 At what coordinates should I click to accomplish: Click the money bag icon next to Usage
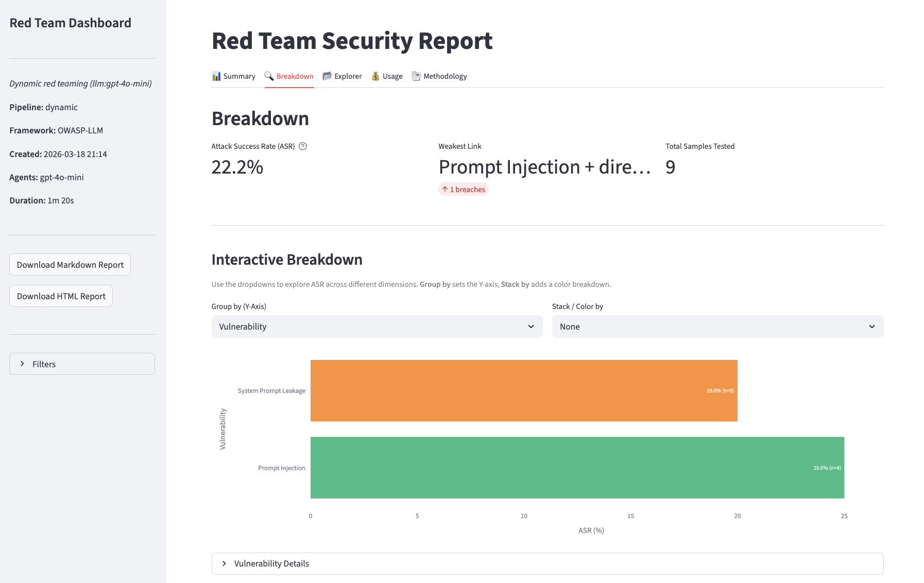click(375, 76)
